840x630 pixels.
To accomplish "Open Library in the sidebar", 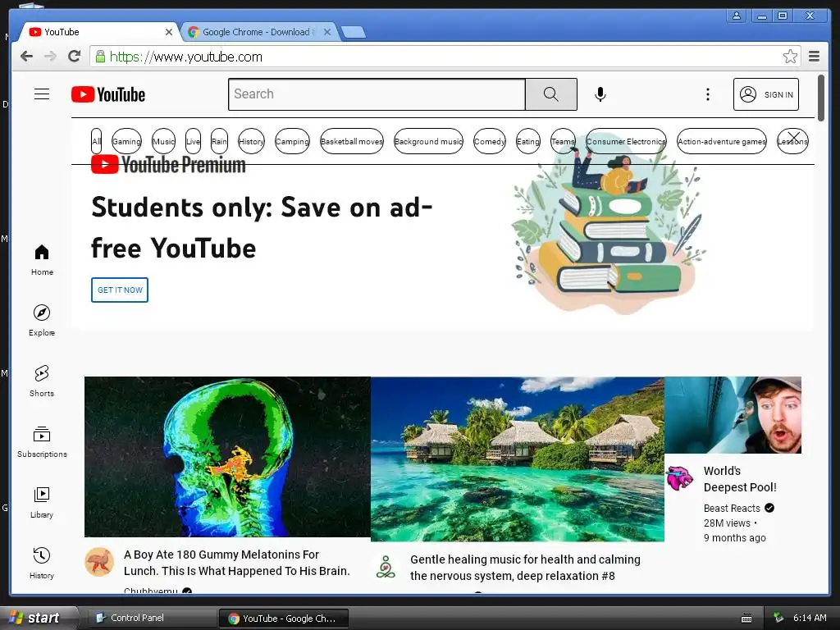I will pyautogui.click(x=42, y=503).
